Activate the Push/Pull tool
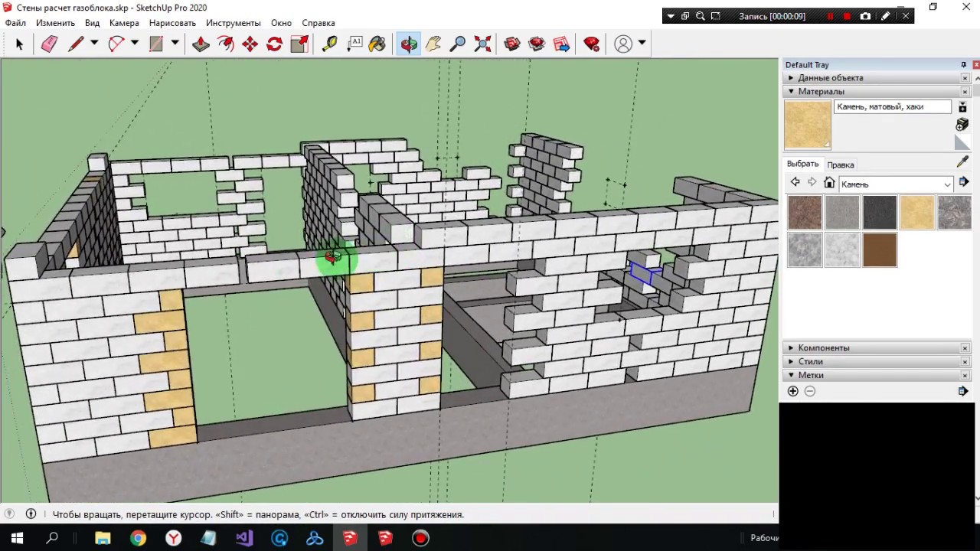The image size is (980, 551). point(201,44)
